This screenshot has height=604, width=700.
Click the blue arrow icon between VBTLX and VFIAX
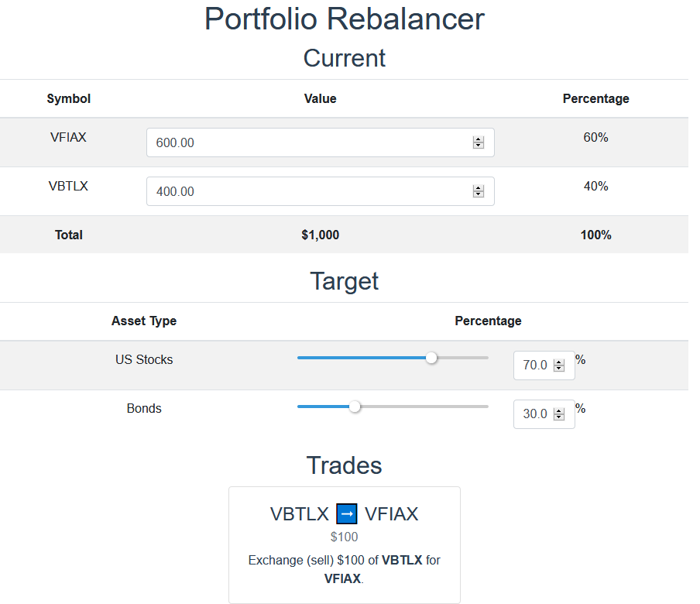[346, 513]
